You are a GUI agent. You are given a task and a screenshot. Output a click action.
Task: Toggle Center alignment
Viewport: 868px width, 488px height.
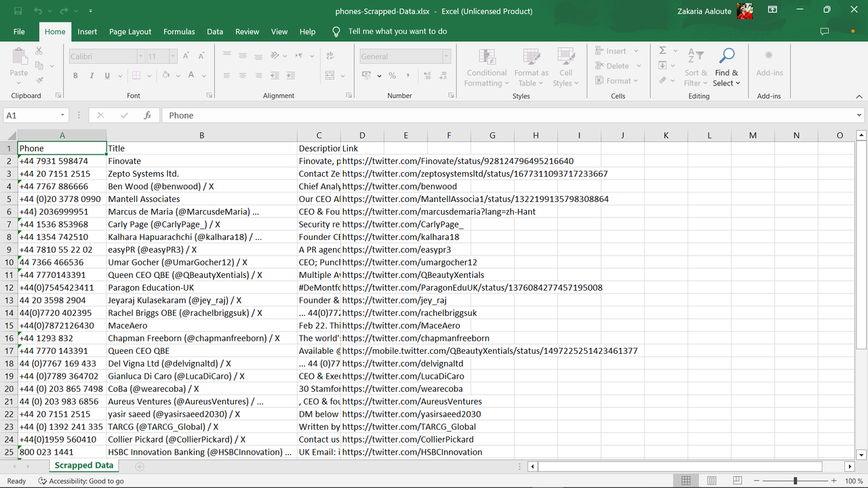coord(244,75)
